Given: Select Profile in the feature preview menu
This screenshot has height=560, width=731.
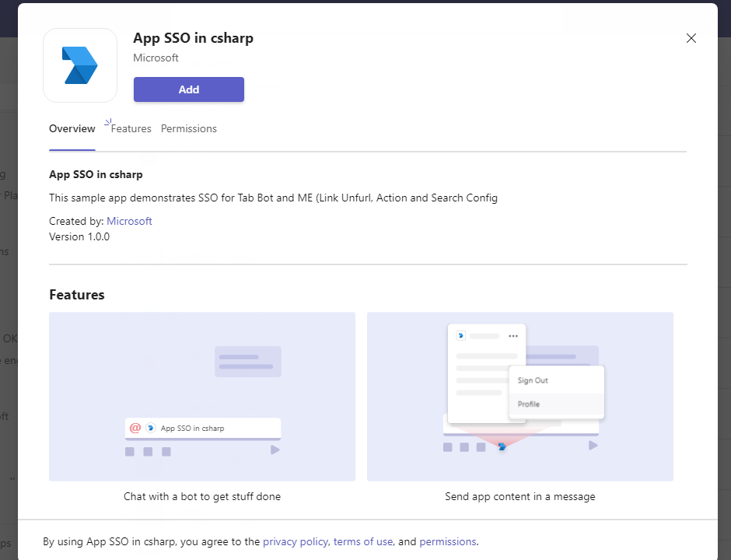Looking at the screenshot, I should coord(528,404).
